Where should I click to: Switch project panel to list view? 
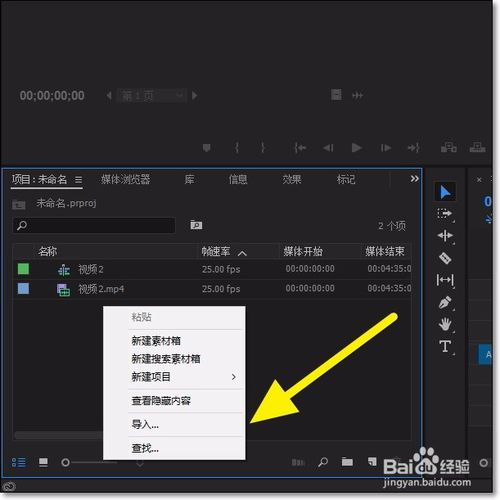tap(19, 462)
